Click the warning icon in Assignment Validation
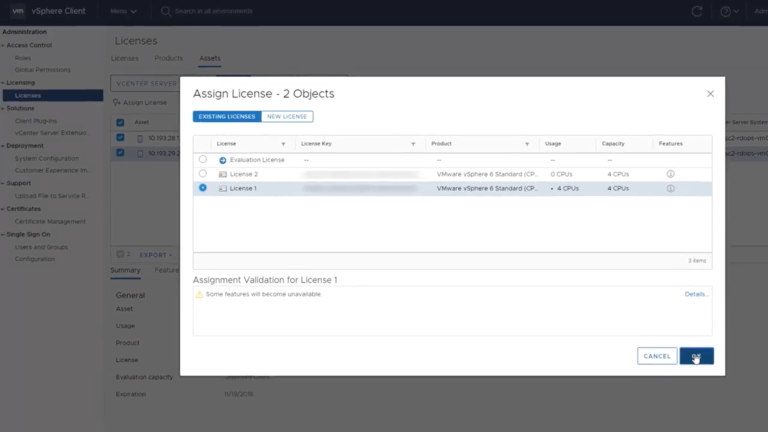The width and height of the screenshot is (768, 432). click(199, 294)
